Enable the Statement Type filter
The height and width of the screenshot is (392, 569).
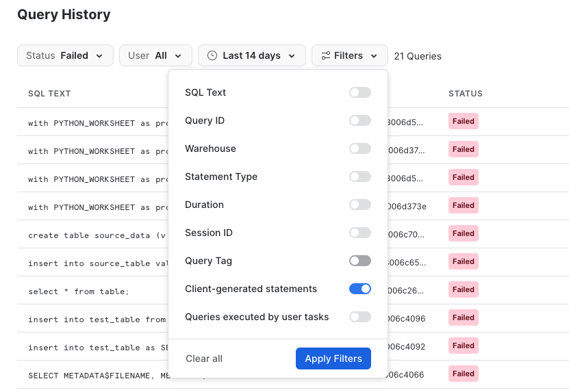[359, 177]
